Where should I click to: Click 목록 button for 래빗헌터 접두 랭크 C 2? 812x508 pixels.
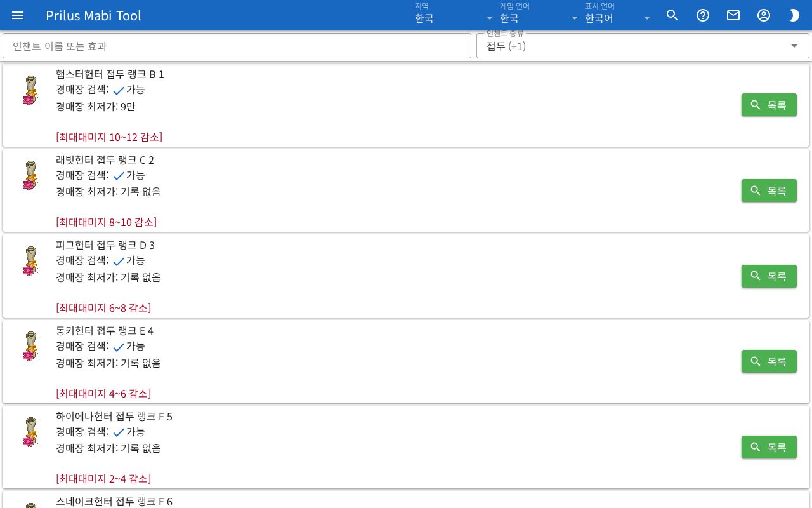tap(769, 190)
